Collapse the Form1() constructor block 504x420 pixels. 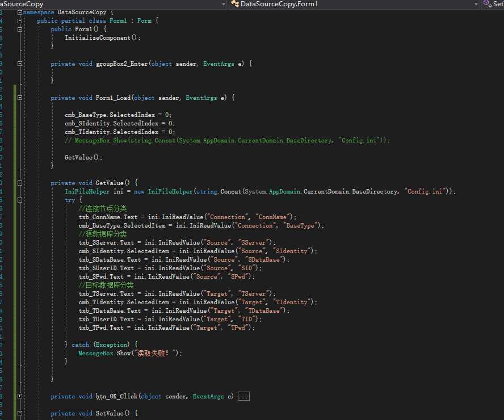pos(20,30)
